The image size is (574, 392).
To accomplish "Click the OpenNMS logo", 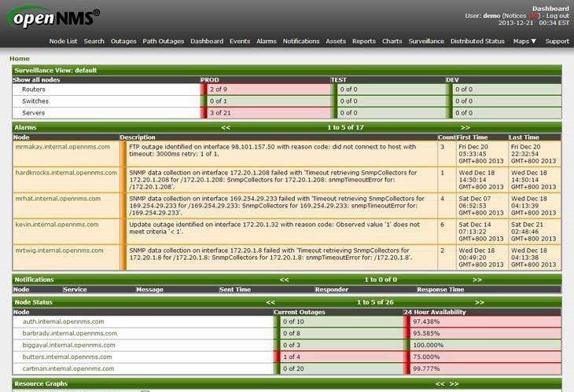I will point(53,17).
